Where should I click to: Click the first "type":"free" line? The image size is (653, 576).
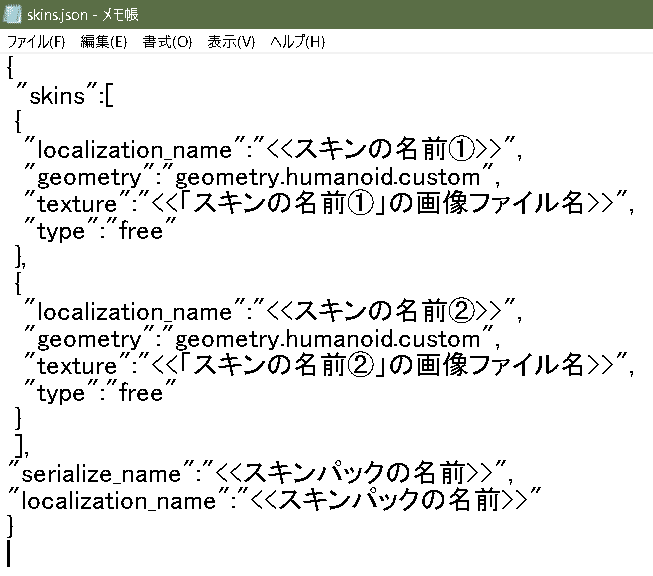coord(100,230)
